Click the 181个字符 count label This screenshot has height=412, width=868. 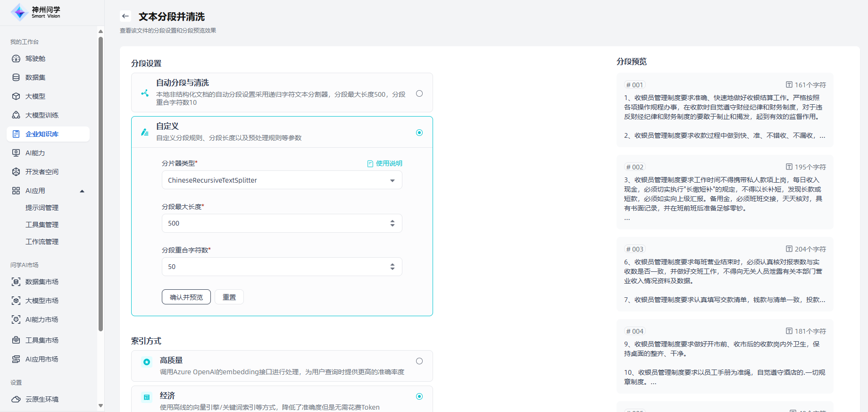pos(810,331)
